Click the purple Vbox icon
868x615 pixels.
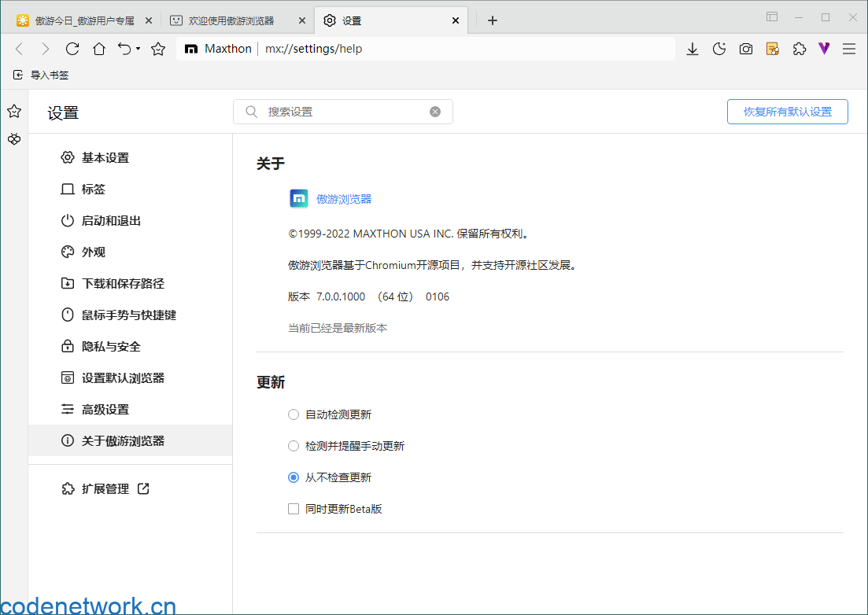pos(823,49)
